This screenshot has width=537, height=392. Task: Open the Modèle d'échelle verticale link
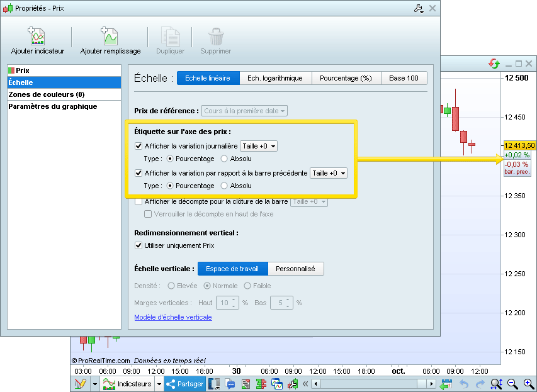(173, 317)
